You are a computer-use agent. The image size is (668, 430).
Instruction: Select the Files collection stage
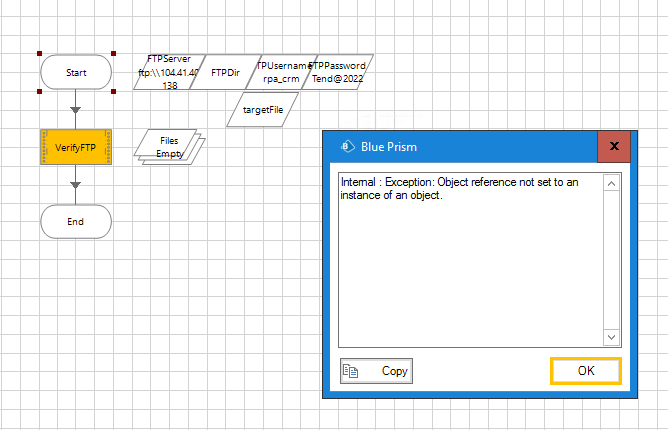169,147
